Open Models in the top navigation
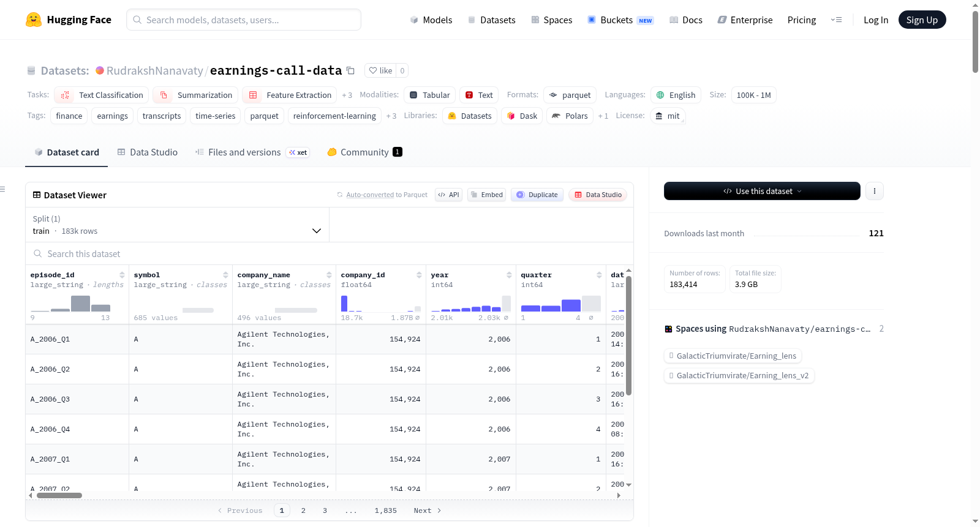This screenshot has height=527, width=980. click(x=431, y=20)
